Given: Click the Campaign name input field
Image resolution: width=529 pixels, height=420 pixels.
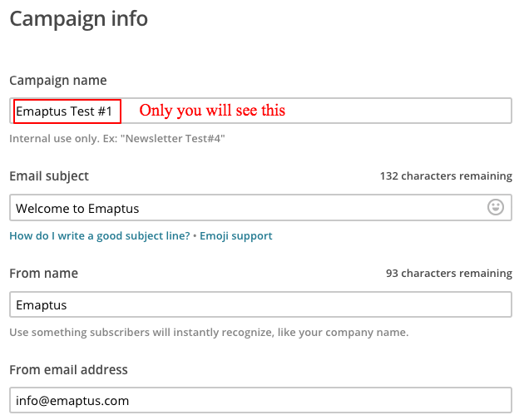Looking at the screenshot, I should click(x=399, y=111).
